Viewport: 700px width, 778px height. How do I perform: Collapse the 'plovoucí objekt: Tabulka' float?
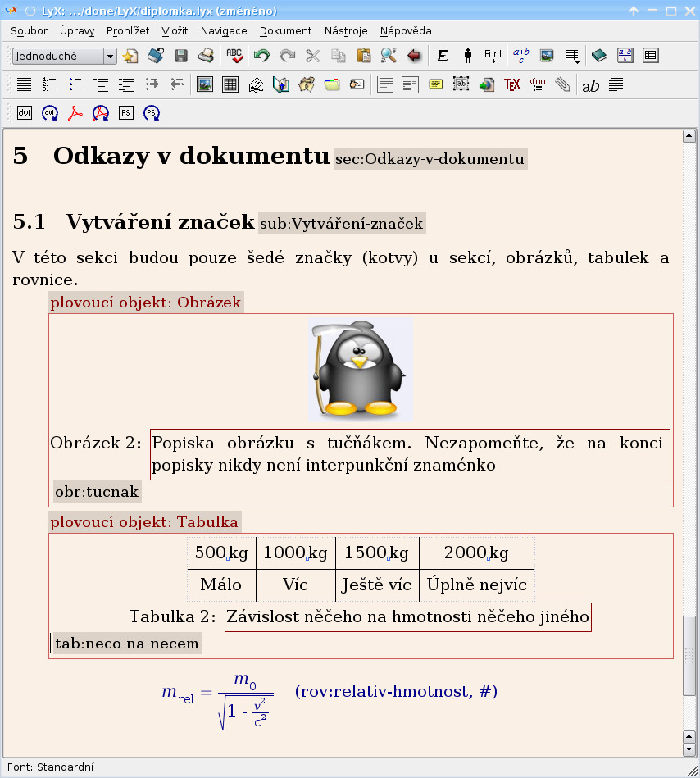pos(144,522)
